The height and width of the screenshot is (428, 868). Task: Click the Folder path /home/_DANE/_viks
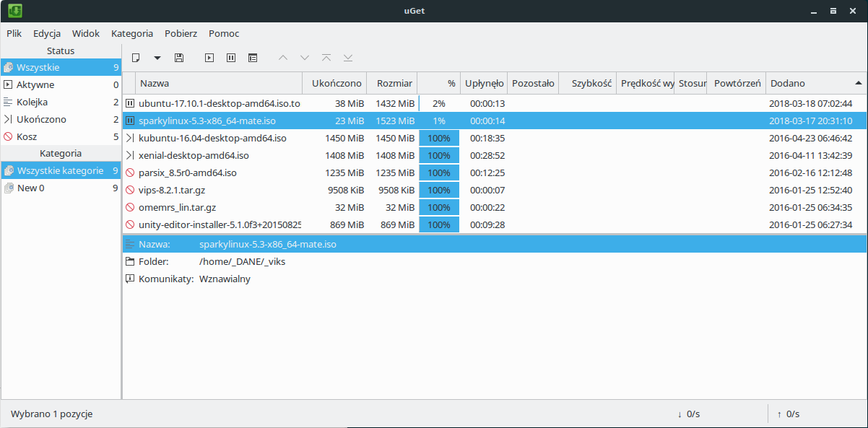[x=242, y=261]
